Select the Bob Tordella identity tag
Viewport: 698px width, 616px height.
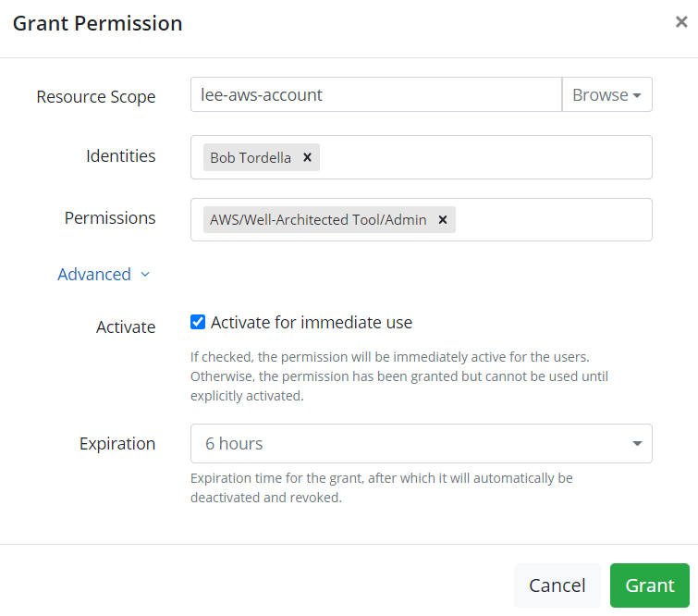tap(251, 157)
